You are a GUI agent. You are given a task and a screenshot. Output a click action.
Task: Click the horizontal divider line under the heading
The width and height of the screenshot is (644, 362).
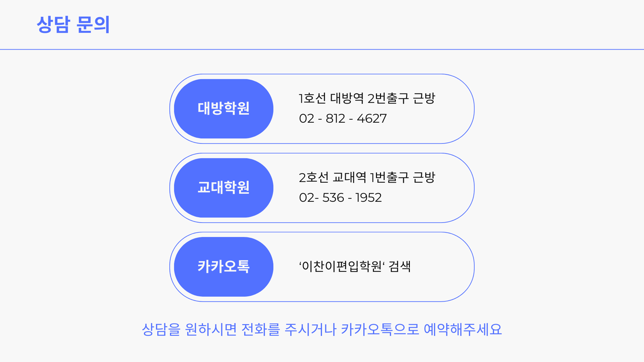[x=322, y=49]
